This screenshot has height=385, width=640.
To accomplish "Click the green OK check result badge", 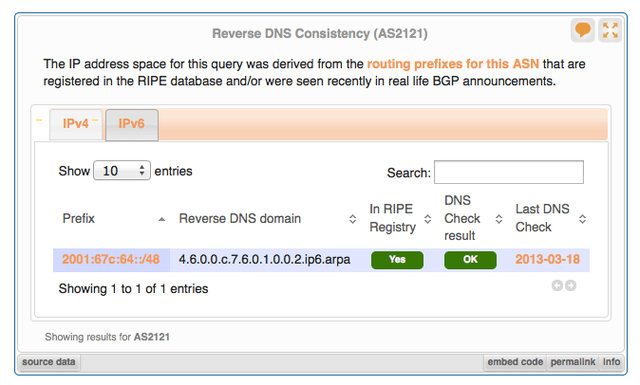I will 470,260.
